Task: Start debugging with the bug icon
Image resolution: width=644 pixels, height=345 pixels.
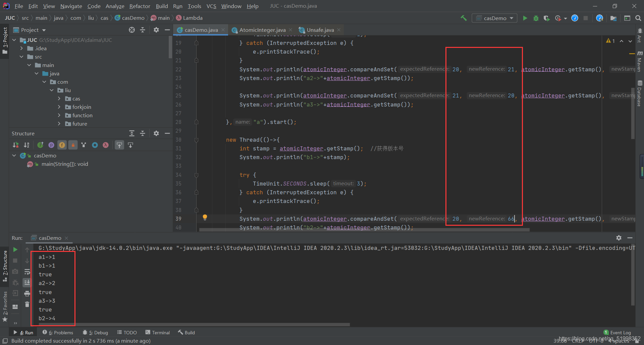Action: 536,18
